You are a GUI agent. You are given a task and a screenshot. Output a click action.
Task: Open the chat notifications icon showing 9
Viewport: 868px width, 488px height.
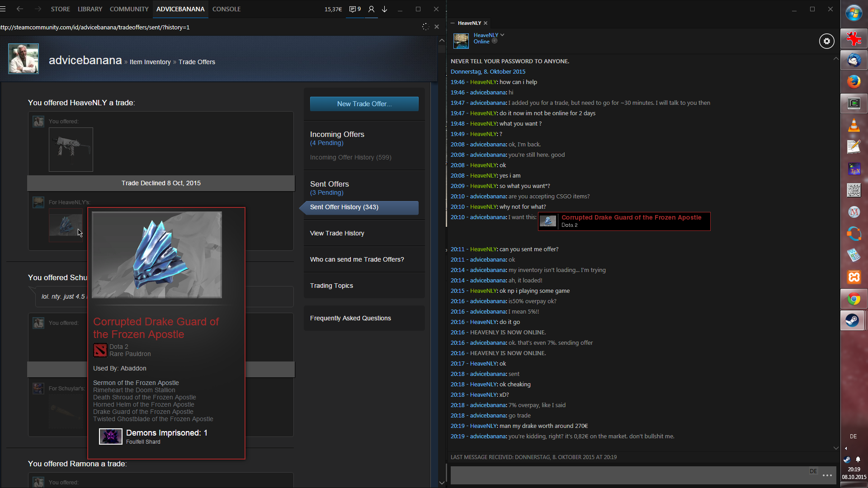(354, 9)
